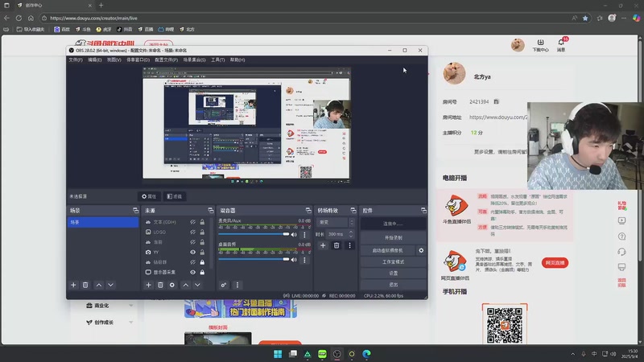Open the 文件(F) menu in OBS
Viewport: 644px width, 362px height.
pyautogui.click(x=76, y=60)
